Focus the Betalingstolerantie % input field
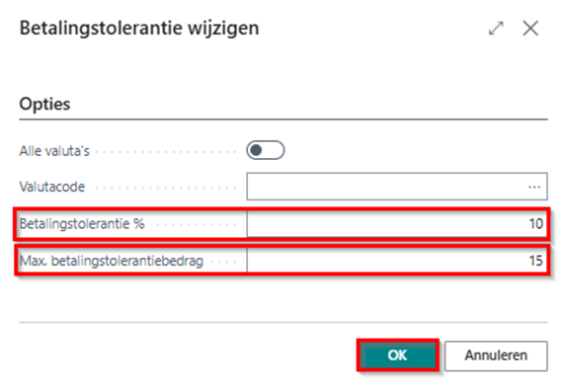The image size is (567, 392). tap(397, 224)
